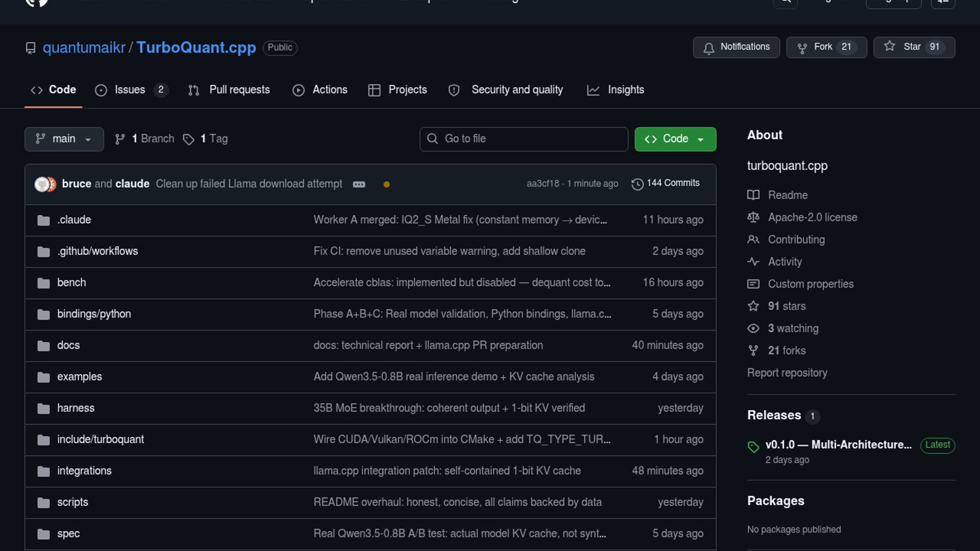This screenshot has height=551, width=980.
Task: Switch to the Issues tab
Action: click(x=130, y=90)
